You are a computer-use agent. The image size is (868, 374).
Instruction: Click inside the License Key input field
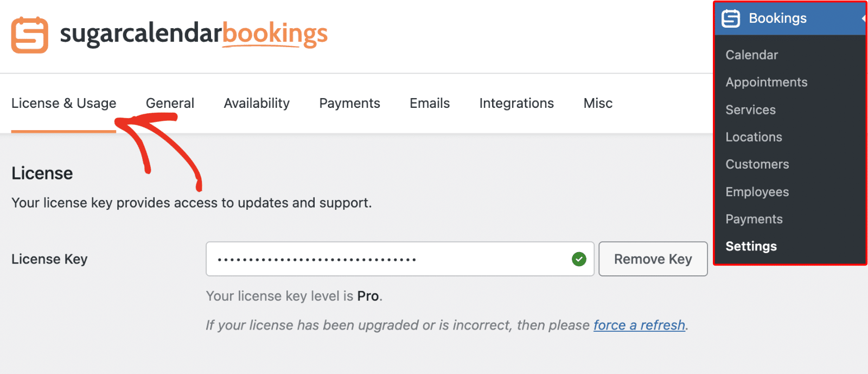[380, 259]
